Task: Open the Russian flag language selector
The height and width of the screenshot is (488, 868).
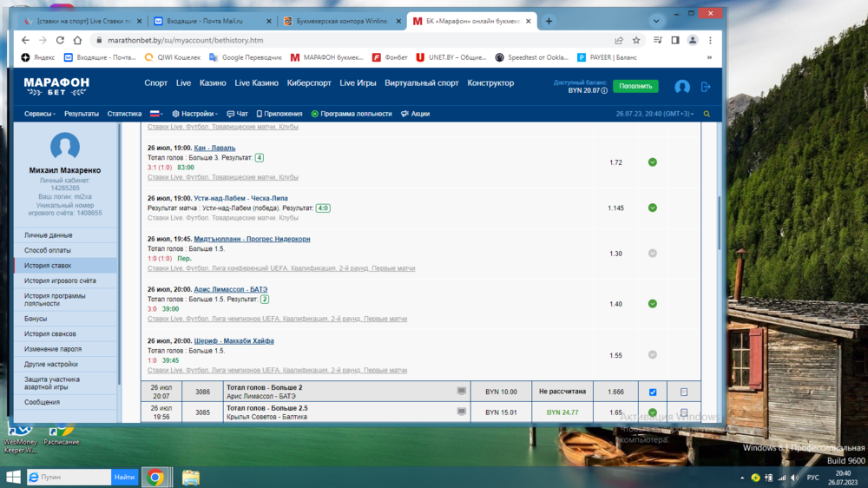Action: [157, 114]
